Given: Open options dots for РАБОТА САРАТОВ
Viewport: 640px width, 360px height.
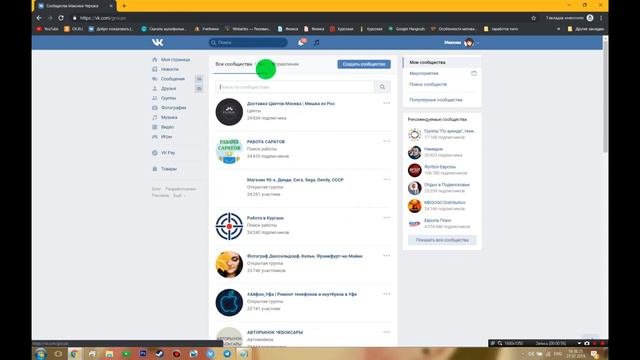Looking at the screenshot, I should 387,141.
